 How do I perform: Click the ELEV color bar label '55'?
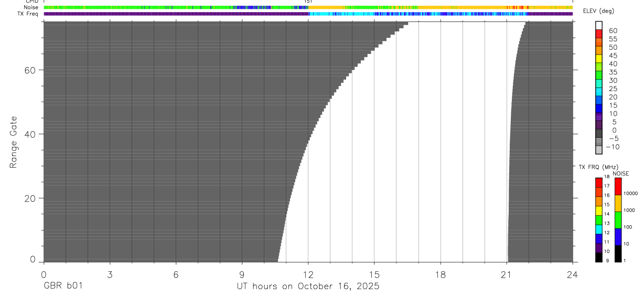point(613,39)
